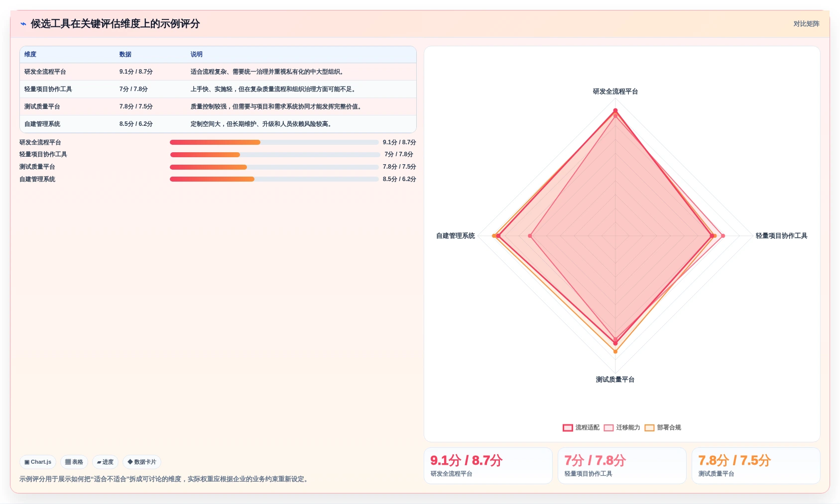The image size is (840, 504).
Task: Toggle the 流程适配 legend item
Action: pos(581,427)
